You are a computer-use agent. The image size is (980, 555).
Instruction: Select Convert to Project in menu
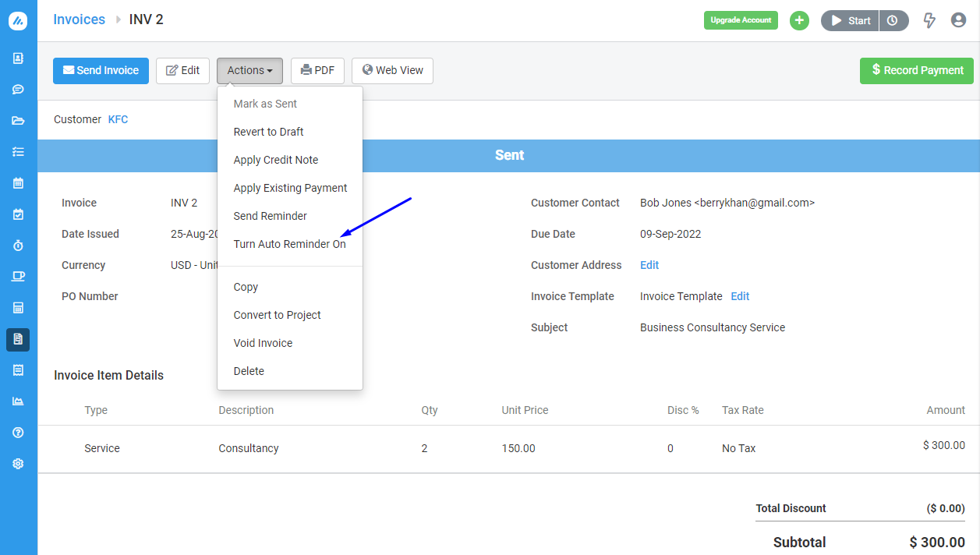coord(277,315)
